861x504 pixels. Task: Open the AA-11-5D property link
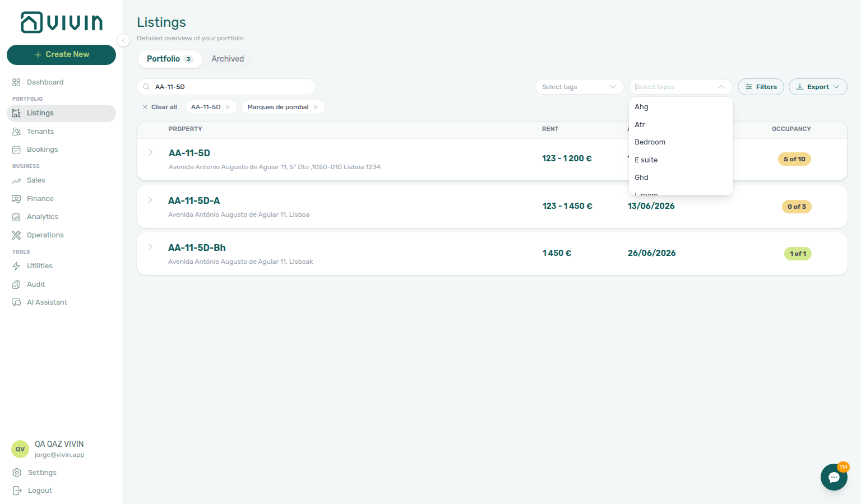point(189,153)
